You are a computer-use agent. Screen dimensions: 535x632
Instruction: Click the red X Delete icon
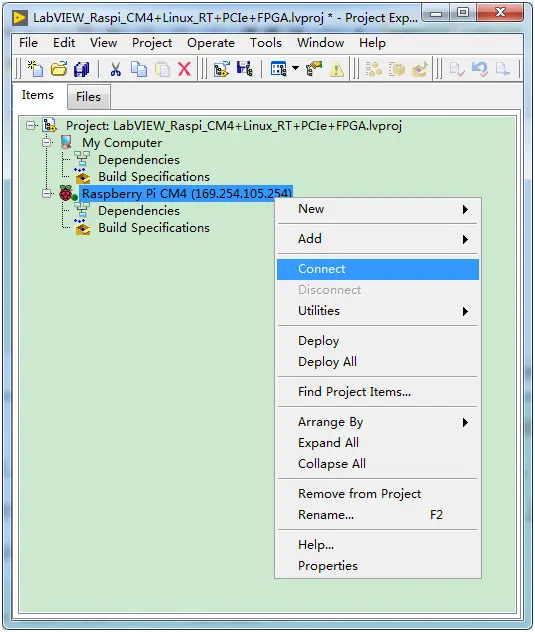coord(184,69)
